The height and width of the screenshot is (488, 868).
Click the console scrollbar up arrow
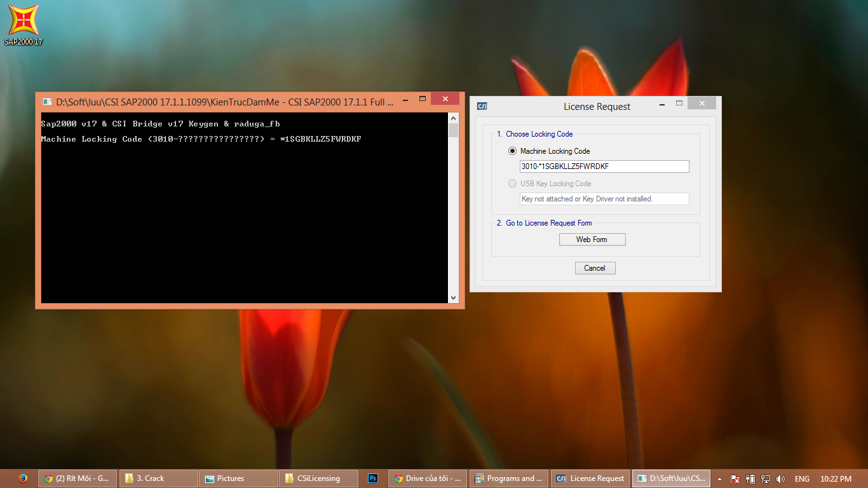(x=453, y=118)
